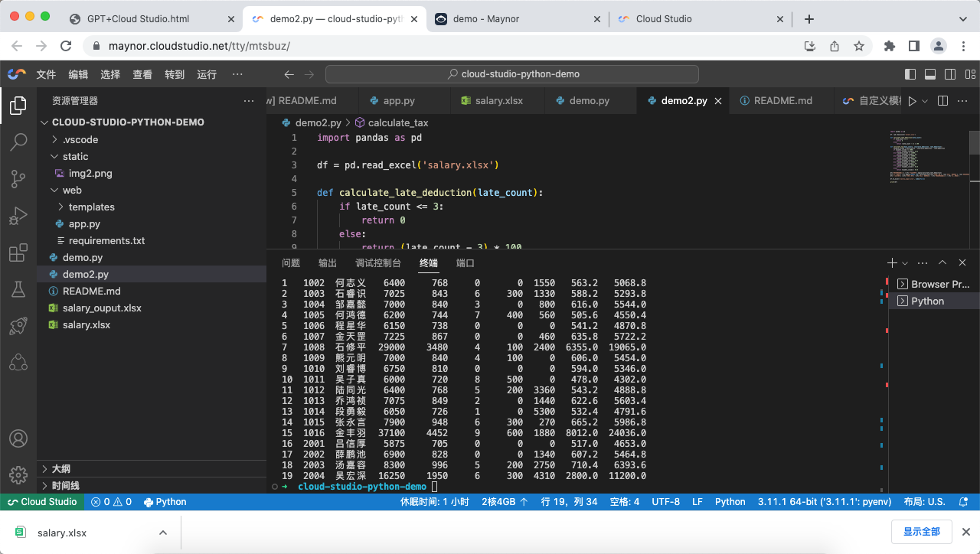
Task: Click the Cloud Studio remote status item
Action: point(42,502)
